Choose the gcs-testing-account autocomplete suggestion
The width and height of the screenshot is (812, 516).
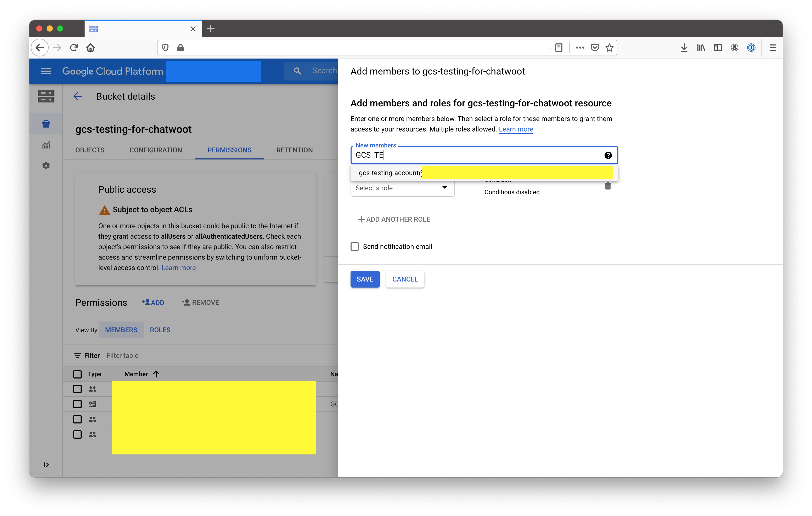click(x=390, y=173)
